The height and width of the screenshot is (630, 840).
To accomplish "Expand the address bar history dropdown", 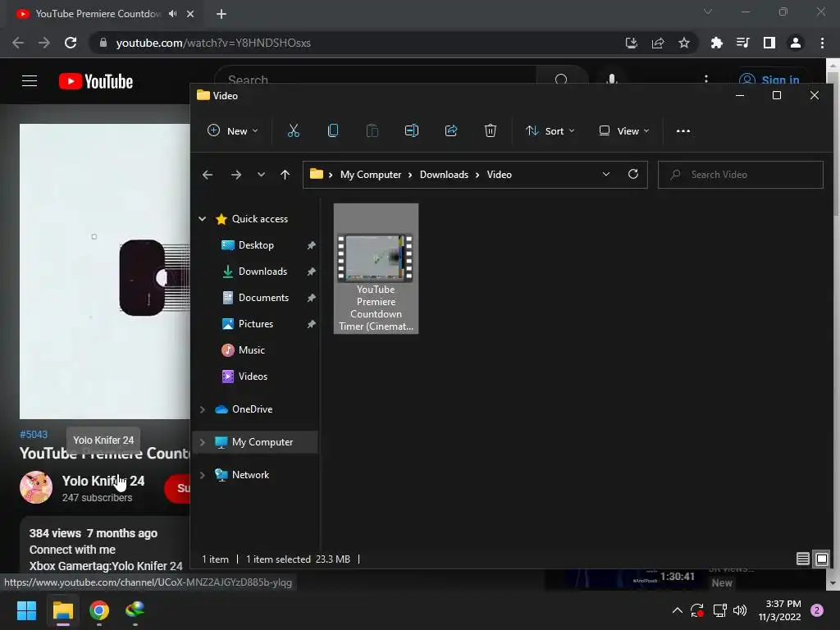I will (x=606, y=174).
